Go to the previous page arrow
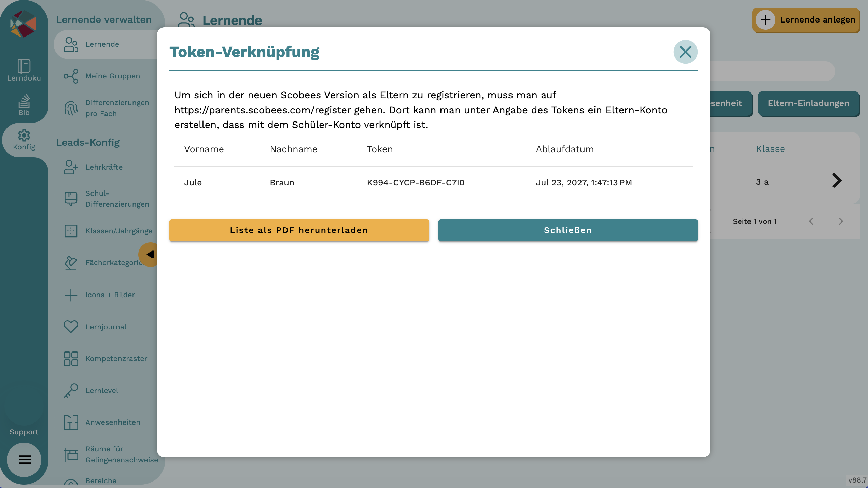Viewport: 868px width, 488px height. (811, 222)
